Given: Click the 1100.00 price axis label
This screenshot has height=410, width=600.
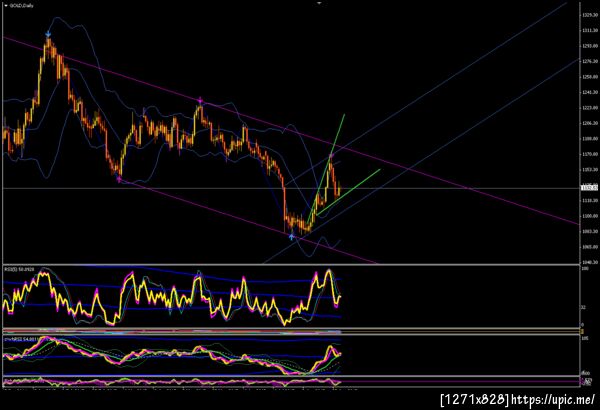Looking at the screenshot, I should coord(590,216).
